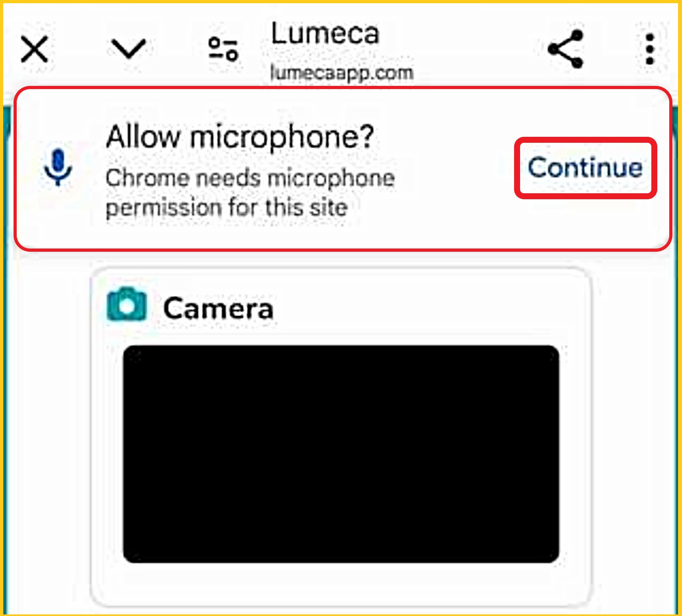Share the Lumeca page
682x616 pixels.
pyautogui.click(x=565, y=49)
